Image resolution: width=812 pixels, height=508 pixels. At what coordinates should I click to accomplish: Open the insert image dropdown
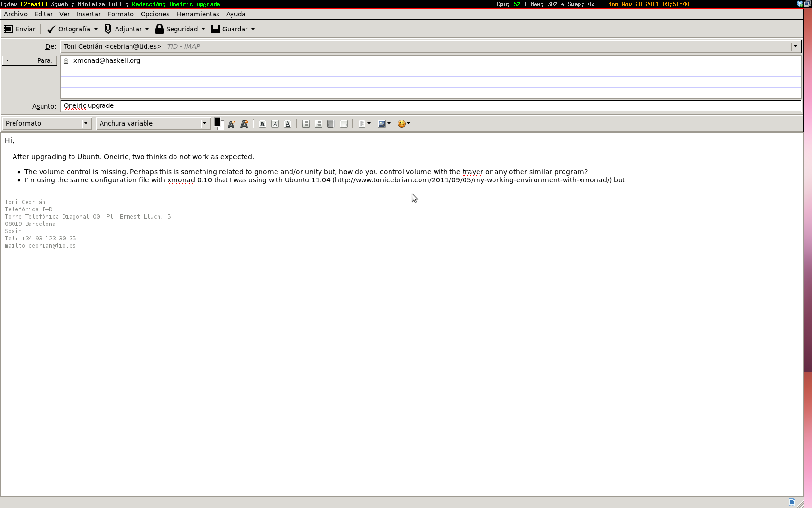(x=384, y=124)
